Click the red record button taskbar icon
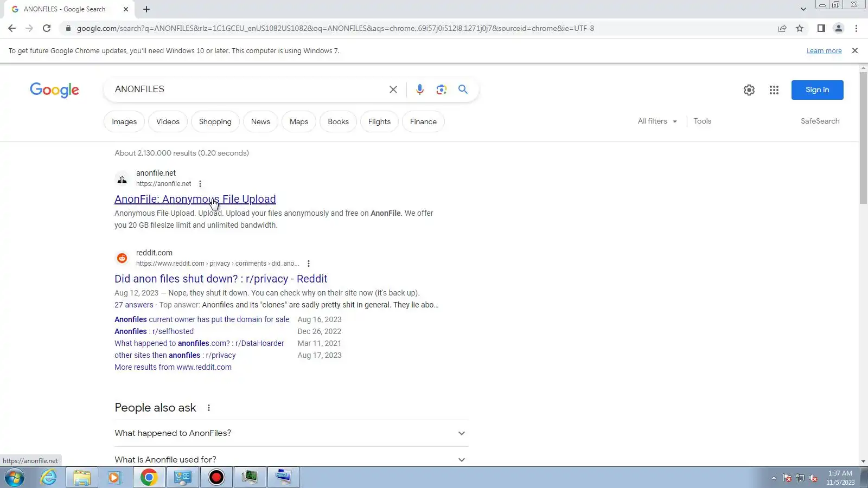 click(x=216, y=478)
